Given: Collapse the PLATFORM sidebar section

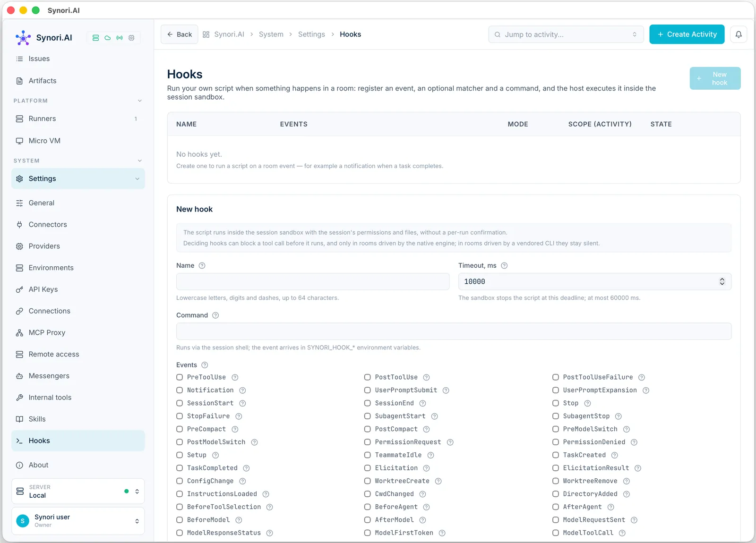Looking at the screenshot, I should (x=140, y=101).
